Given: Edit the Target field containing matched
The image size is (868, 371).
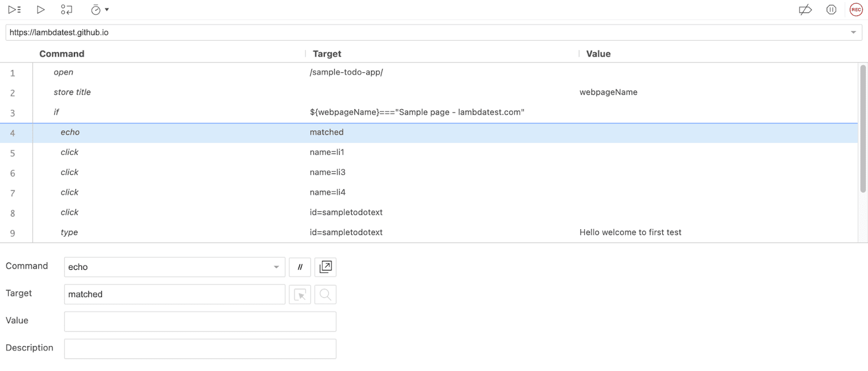Looking at the screenshot, I should click(x=175, y=294).
